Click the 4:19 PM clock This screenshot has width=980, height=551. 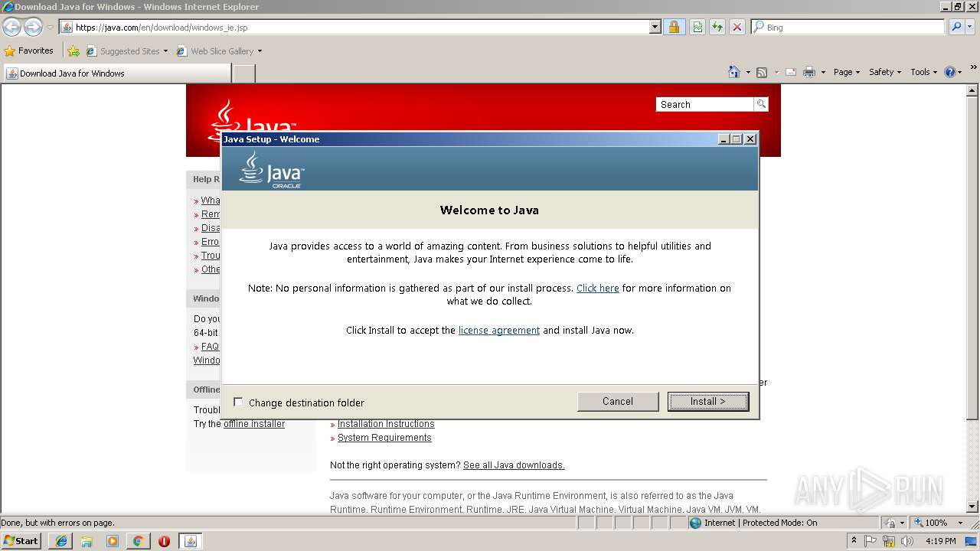[941, 541]
